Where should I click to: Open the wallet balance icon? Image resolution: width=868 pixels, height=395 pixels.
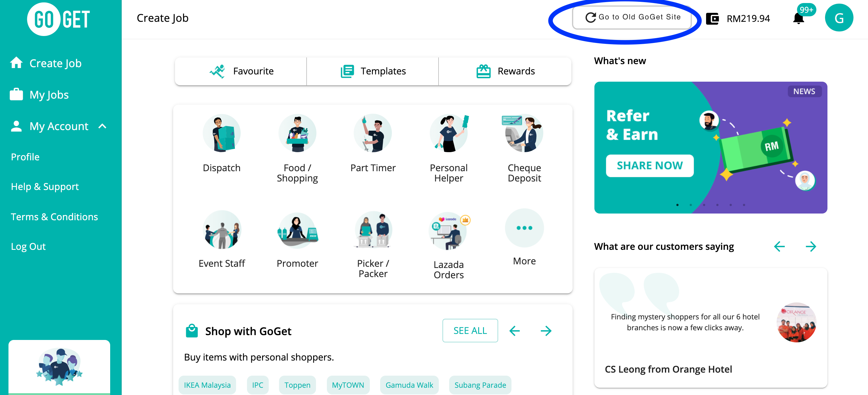pyautogui.click(x=712, y=18)
